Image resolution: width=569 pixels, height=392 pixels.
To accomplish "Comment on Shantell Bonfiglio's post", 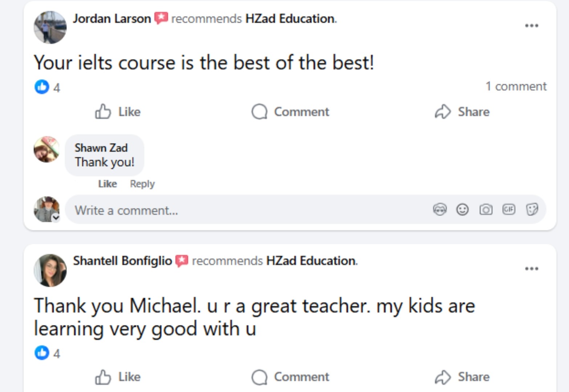I will (290, 377).
